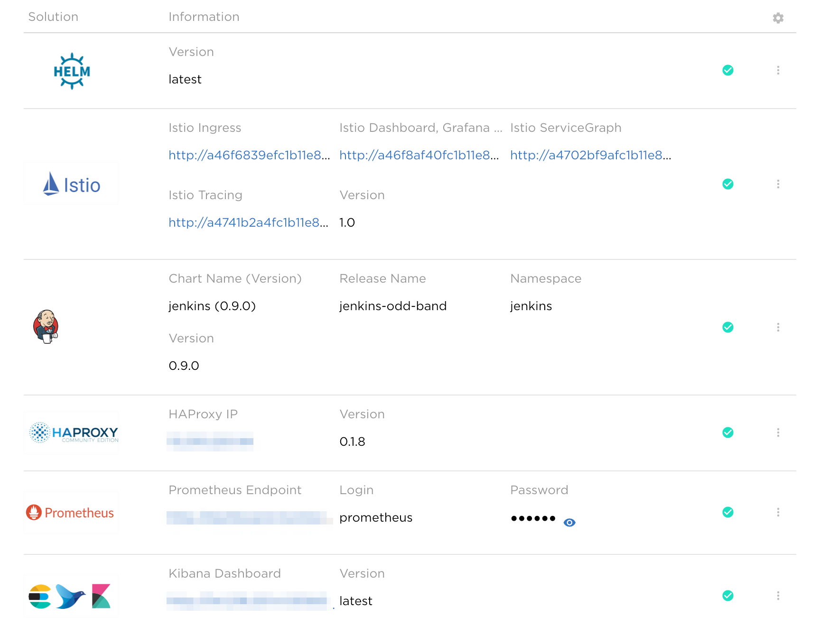Image resolution: width=820 pixels, height=644 pixels.
Task: Click the green status check for Helm
Action: click(x=728, y=70)
